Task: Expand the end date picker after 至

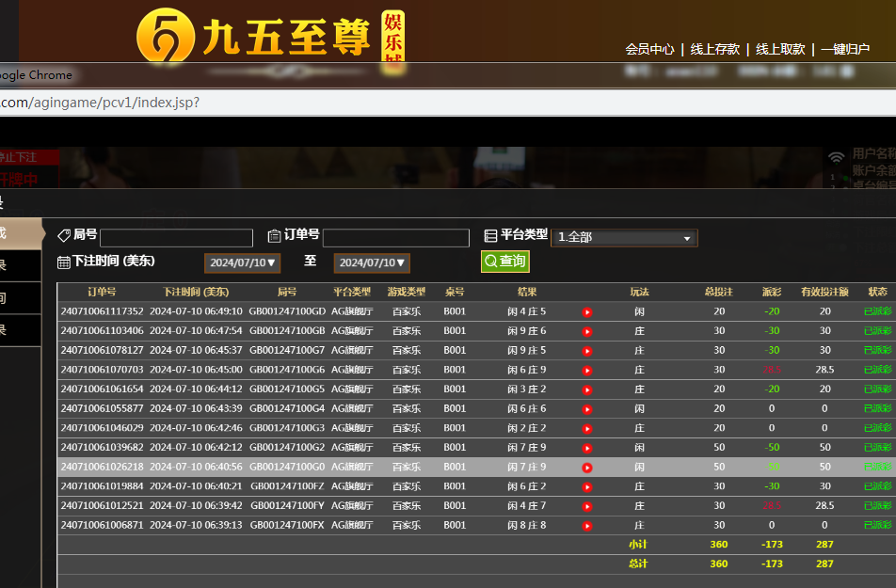Action: 373,263
